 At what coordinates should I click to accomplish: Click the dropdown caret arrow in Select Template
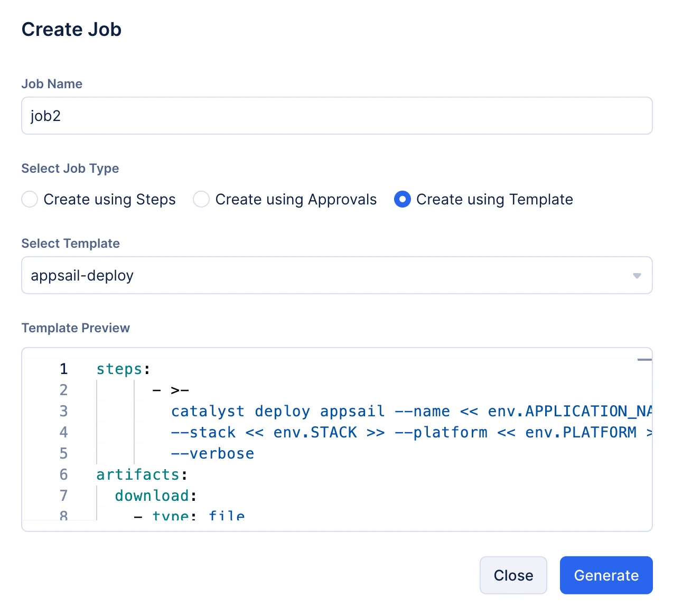(637, 276)
